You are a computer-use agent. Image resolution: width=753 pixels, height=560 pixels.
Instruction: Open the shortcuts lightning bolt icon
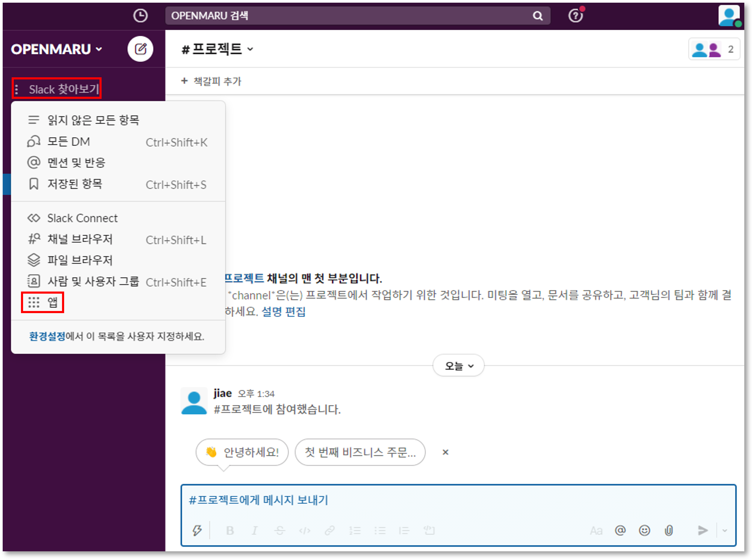pyautogui.click(x=197, y=530)
